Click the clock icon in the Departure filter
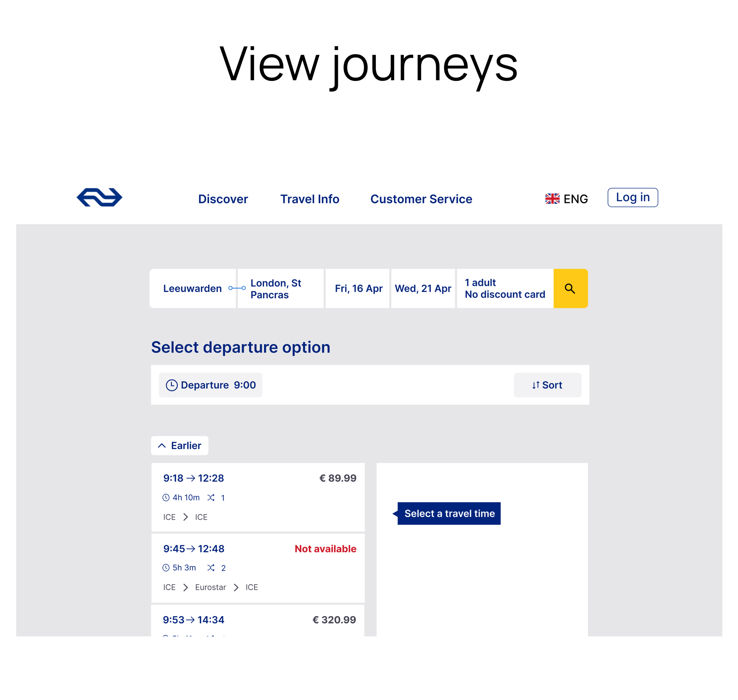Screen dimensions: 738x700 tap(172, 385)
